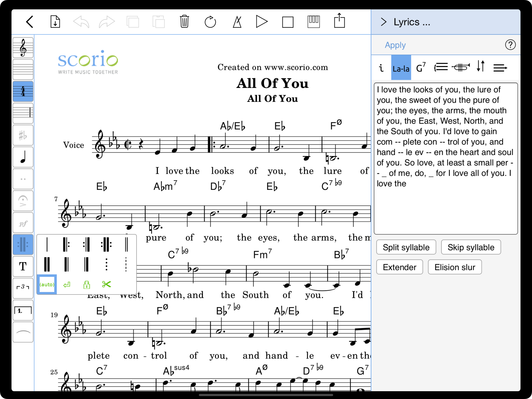The width and height of the screenshot is (532, 399).
Task: Select the slur tool
Action: tap(23, 332)
